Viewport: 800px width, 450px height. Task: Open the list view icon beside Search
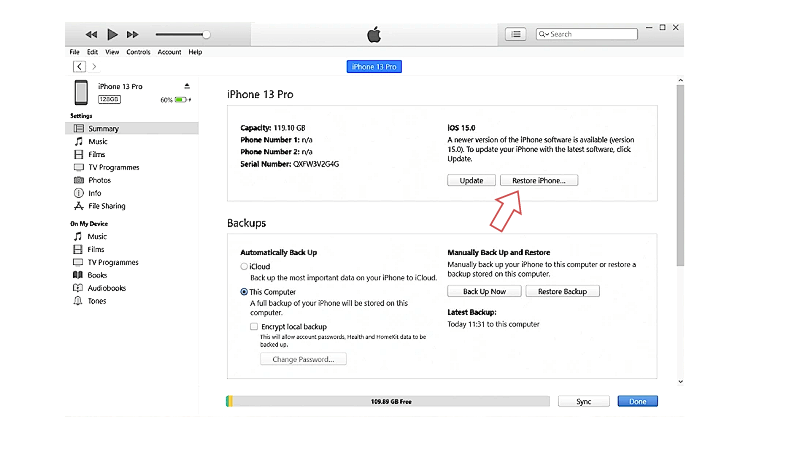coord(515,34)
